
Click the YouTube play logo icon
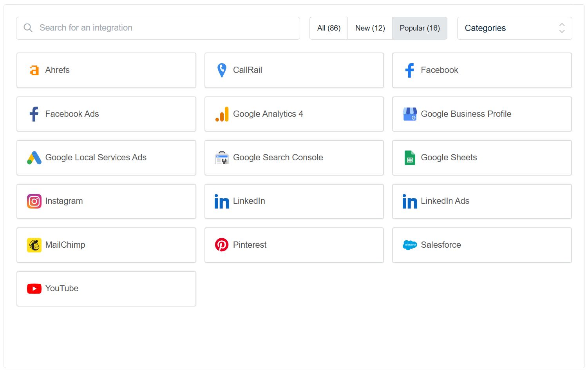[34, 289]
